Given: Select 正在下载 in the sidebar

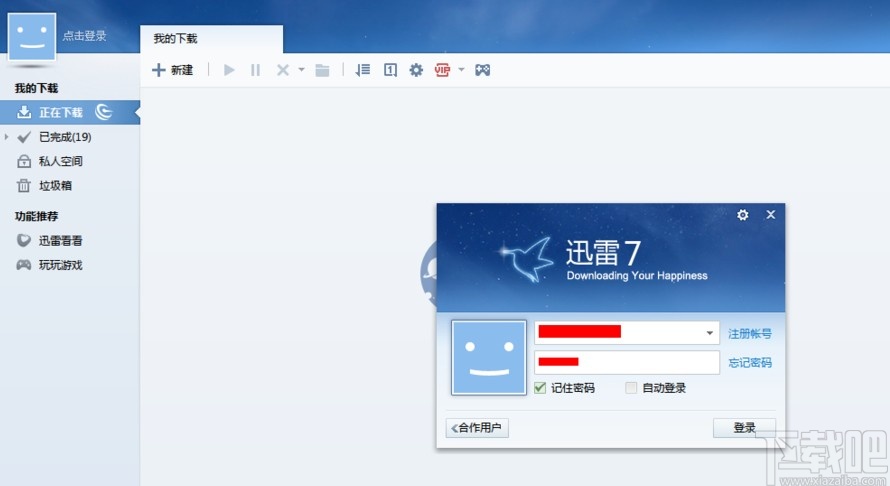Looking at the screenshot, I should point(70,112).
